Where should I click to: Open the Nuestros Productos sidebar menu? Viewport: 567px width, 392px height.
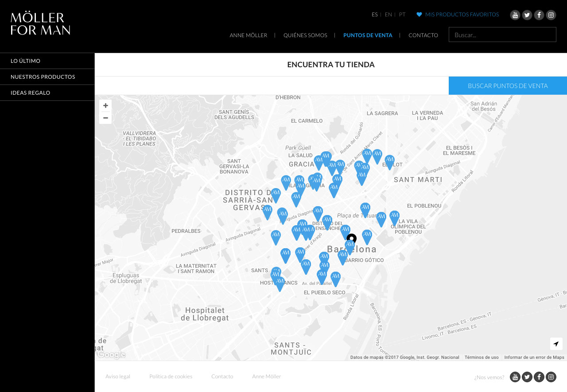pyautogui.click(x=43, y=77)
